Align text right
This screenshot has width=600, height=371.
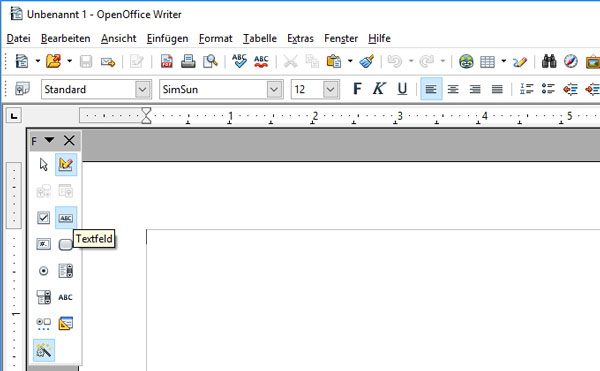point(475,89)
